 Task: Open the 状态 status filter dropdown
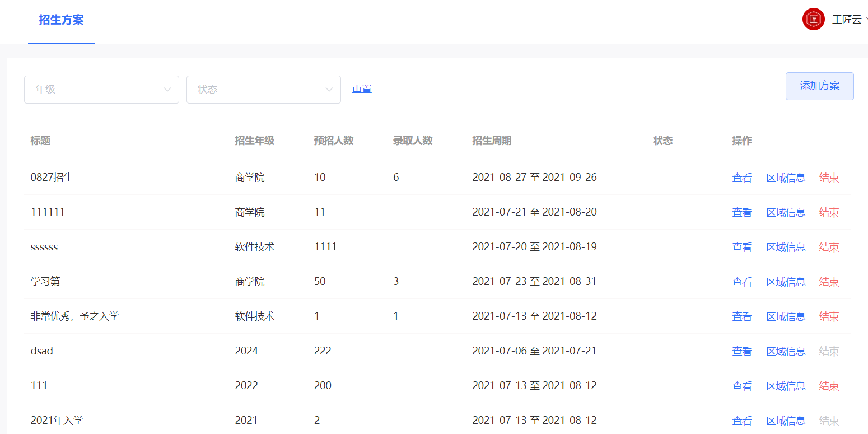264,90
